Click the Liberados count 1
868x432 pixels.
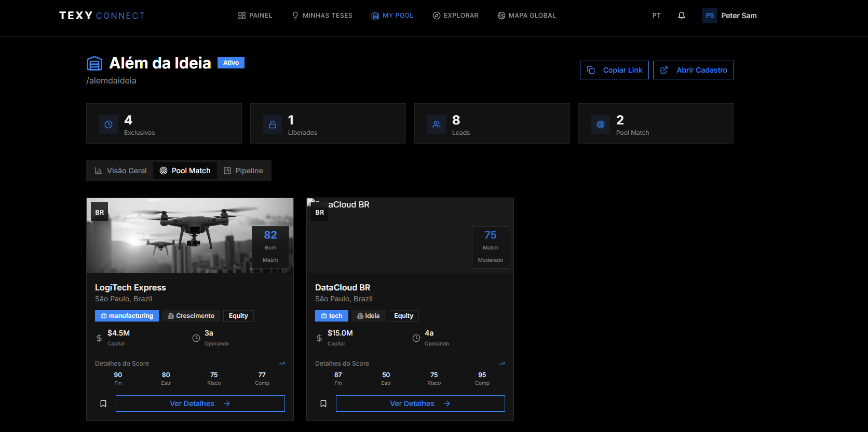point(291,120)
